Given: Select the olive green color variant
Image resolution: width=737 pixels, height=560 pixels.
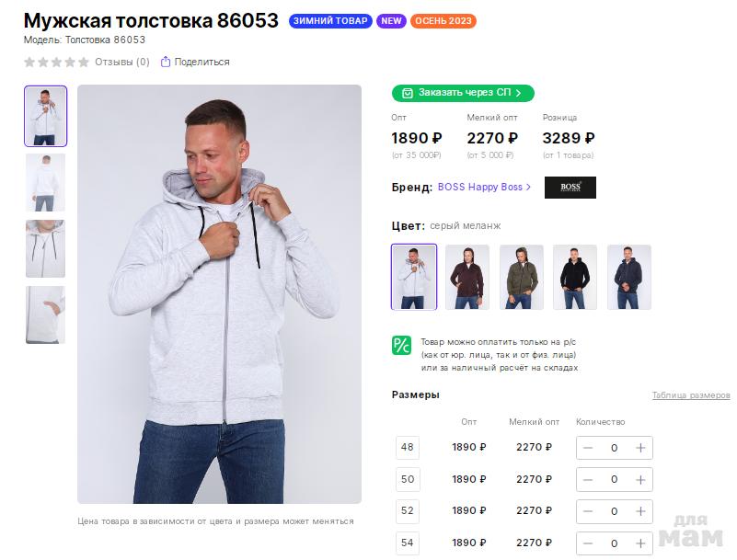Looking at the screenshot, I should point(522,277).
